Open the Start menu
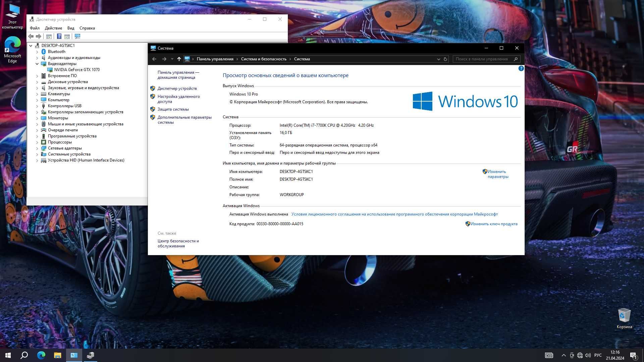The height and width of the screenshot is (362, 644). [8, 355]
